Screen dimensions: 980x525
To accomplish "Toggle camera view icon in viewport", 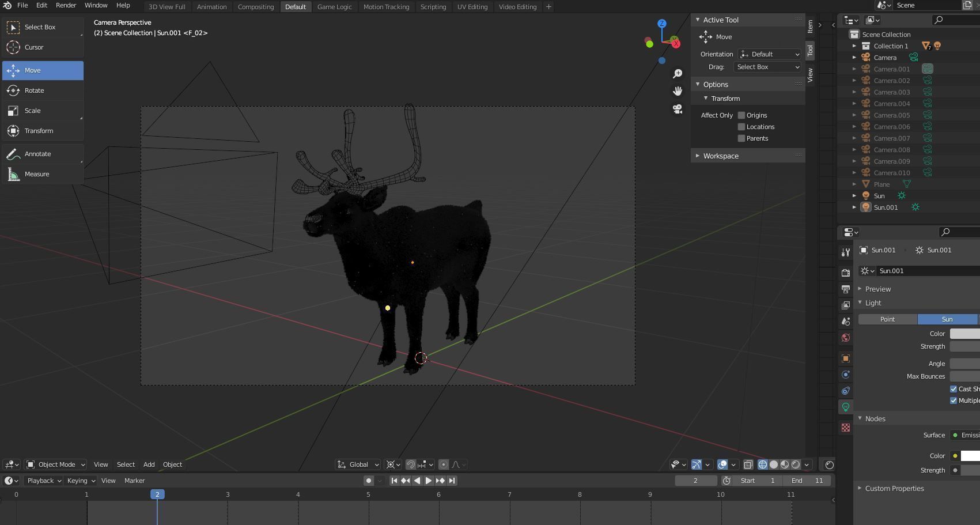I will 678,109.
